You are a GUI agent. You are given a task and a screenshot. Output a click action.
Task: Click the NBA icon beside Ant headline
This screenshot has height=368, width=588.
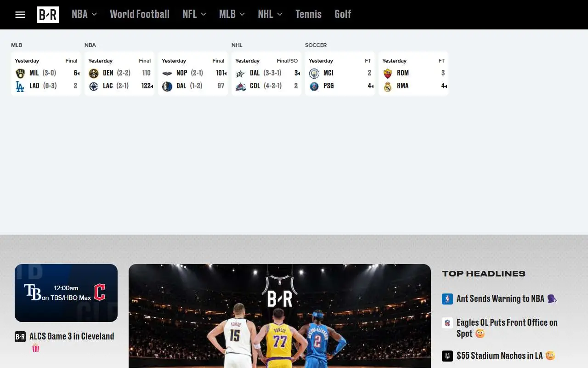[x=447, y=299]
